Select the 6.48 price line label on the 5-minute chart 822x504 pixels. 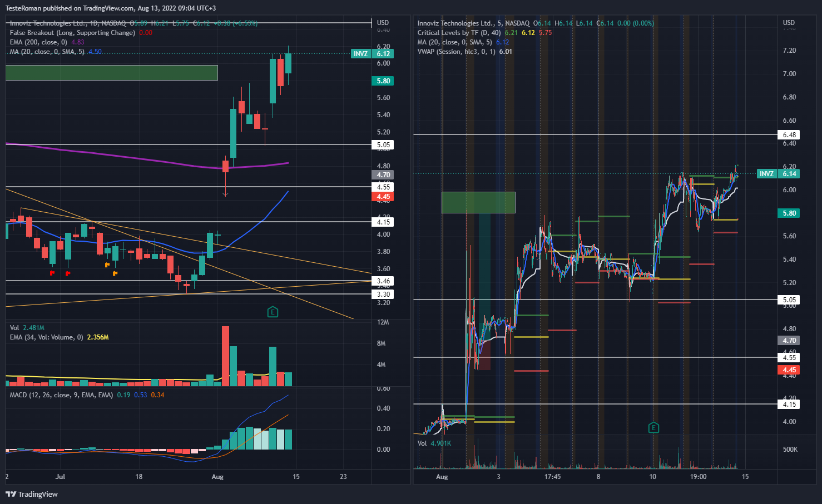789,135
